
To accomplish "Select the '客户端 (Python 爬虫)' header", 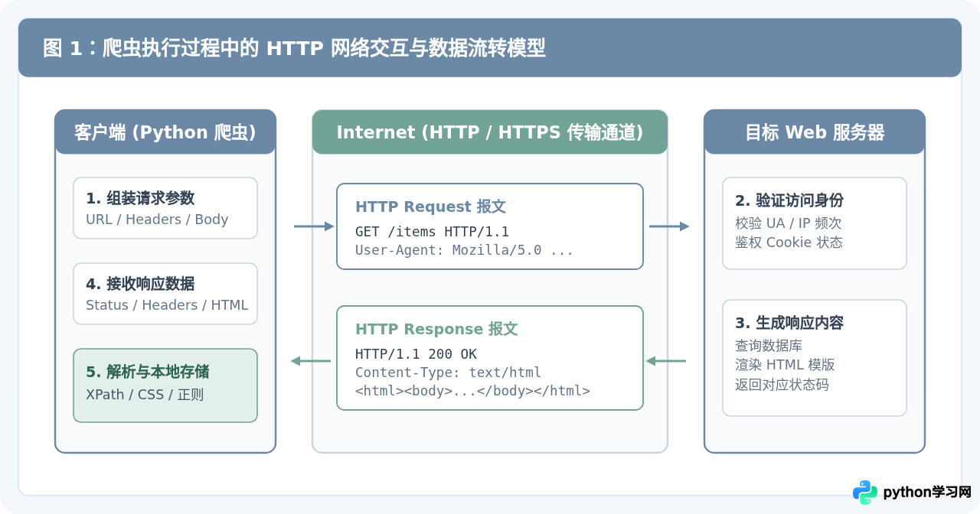I will [165, 132].
